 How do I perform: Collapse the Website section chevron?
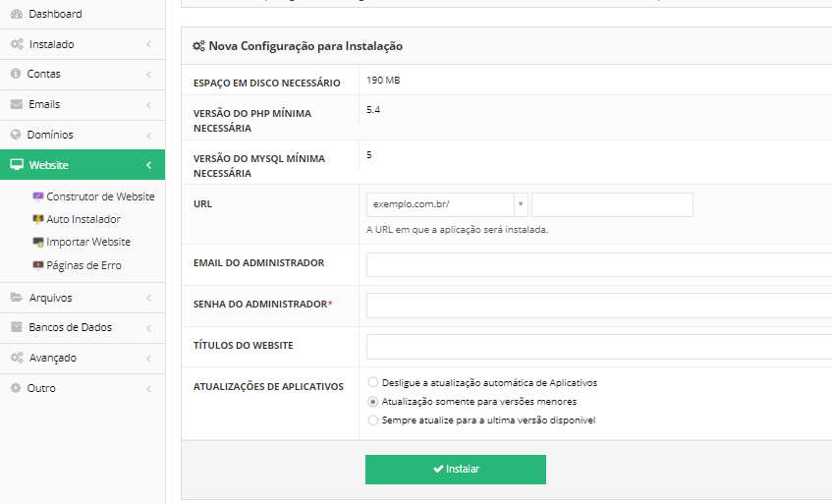pyautogui.click(x=147, y=165)
